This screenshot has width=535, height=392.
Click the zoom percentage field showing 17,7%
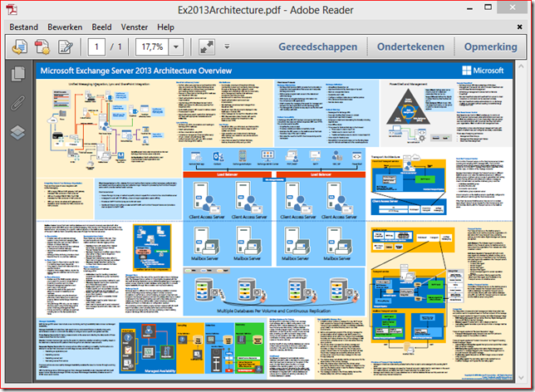(152, 47)
